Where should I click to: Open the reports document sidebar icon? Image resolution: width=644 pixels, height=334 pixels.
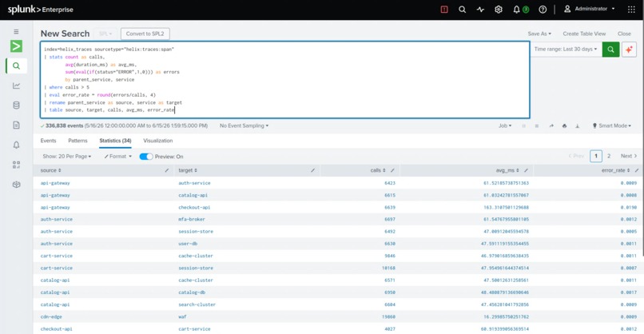pos(16,125)
